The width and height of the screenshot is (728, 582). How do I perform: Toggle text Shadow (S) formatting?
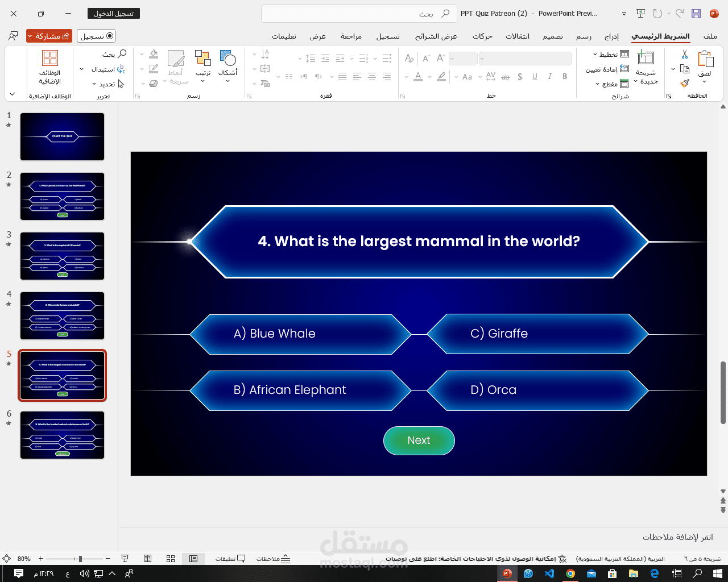(520, 77)
